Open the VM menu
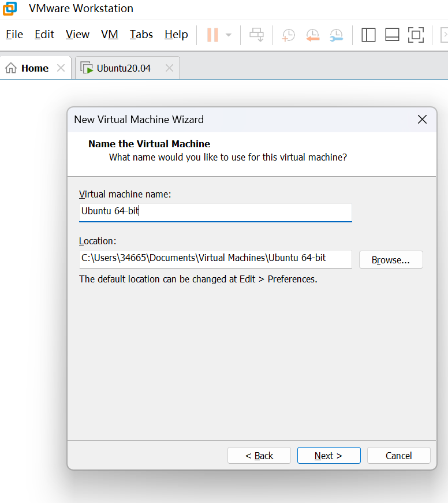Viewport: 448px width, 503px height. point(109,35)
